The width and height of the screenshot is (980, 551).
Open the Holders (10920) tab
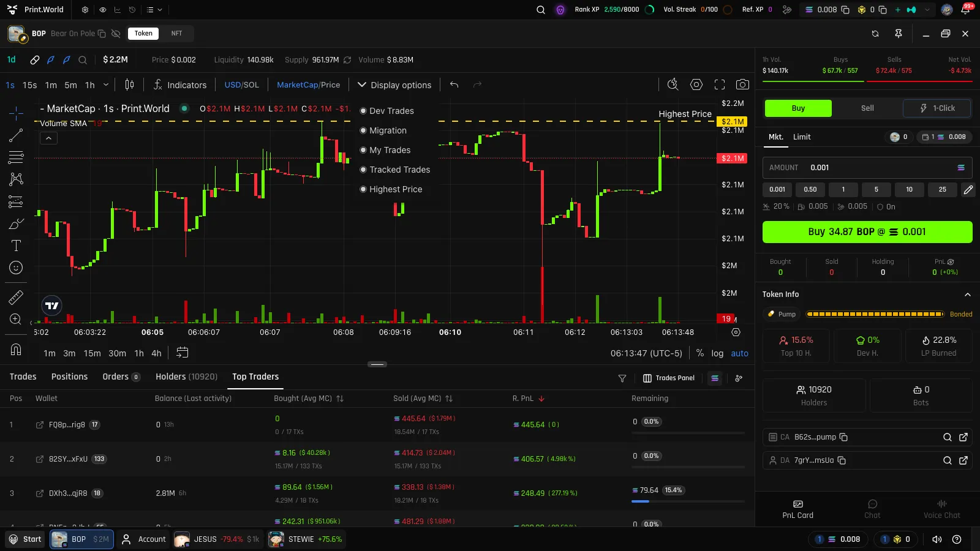(186, 377)
